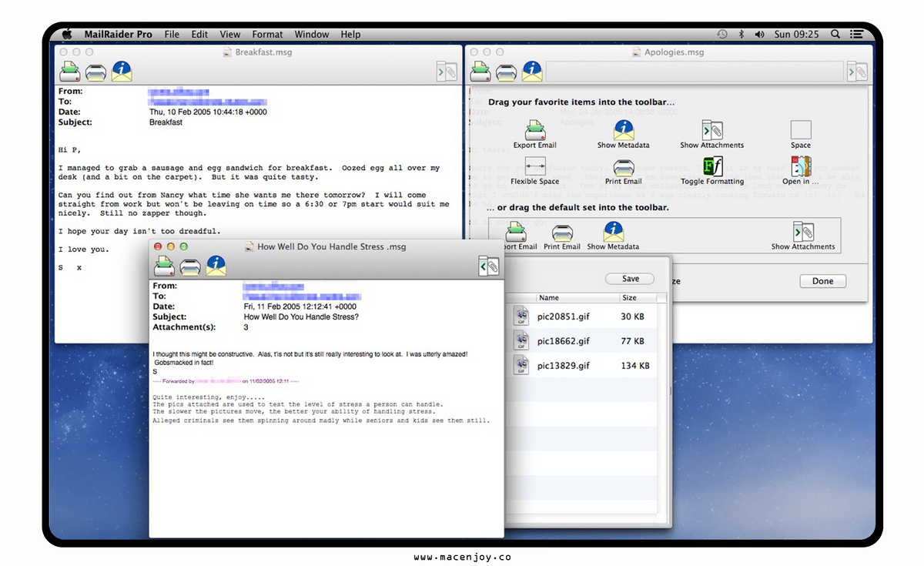The height and width of the screenshot is (566, 924).
Task: Zoom the How Well Do You Handle Stress window
Action: tap(184, 246)
